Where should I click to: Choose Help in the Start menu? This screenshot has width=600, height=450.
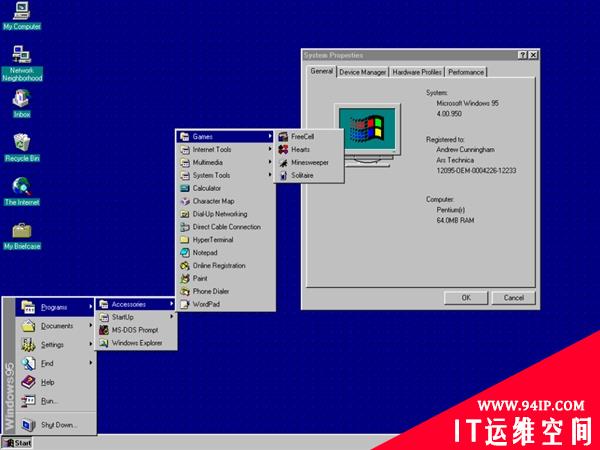coord(55,382)
